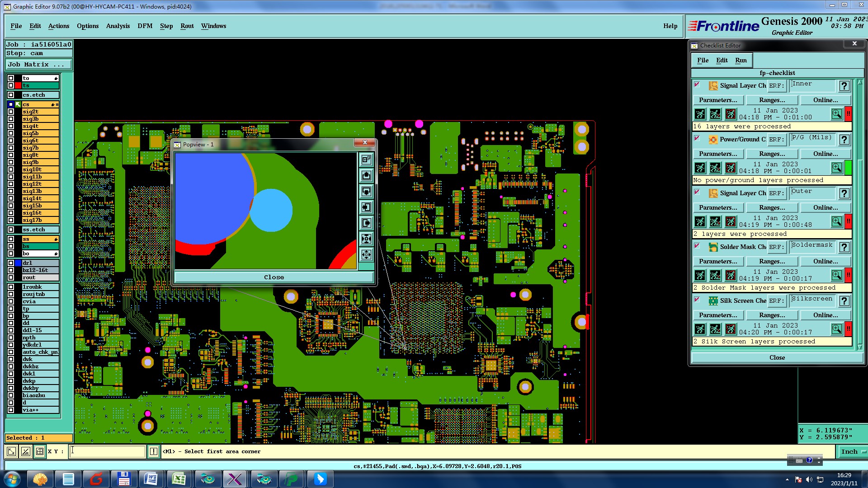868x488 pixels.
Task: Click the zoom-in arrows icon in Popview
Action: [366, 239]
